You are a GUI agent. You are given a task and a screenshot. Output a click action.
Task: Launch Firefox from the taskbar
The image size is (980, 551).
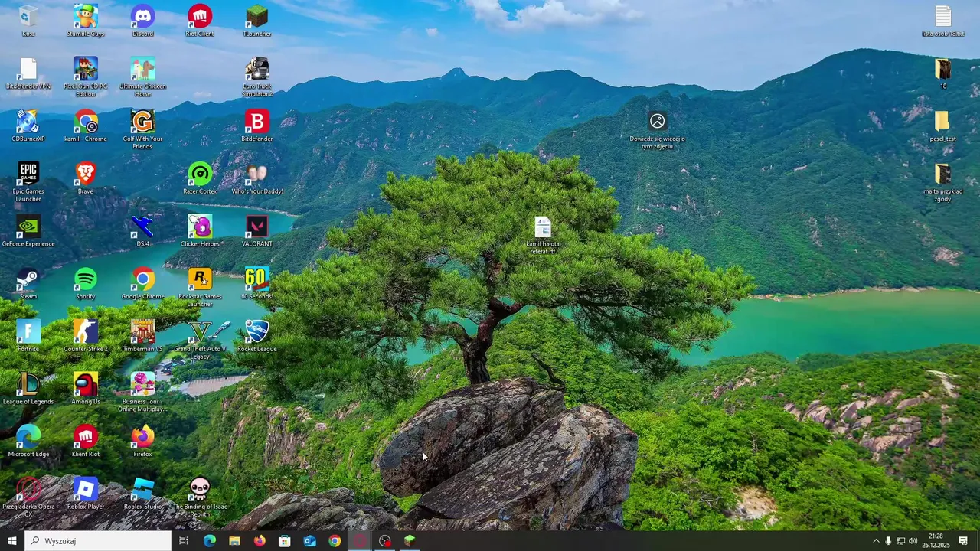click(x=260, y=541)
